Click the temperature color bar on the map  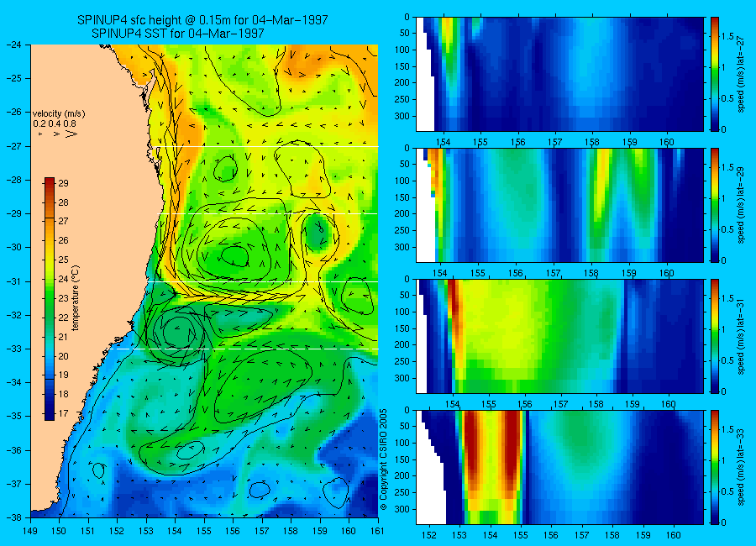[50, 298]
